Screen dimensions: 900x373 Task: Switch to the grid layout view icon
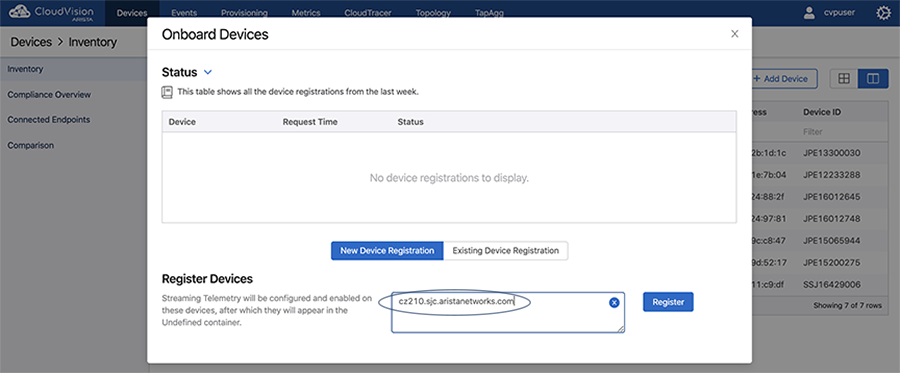click(844, 79)
